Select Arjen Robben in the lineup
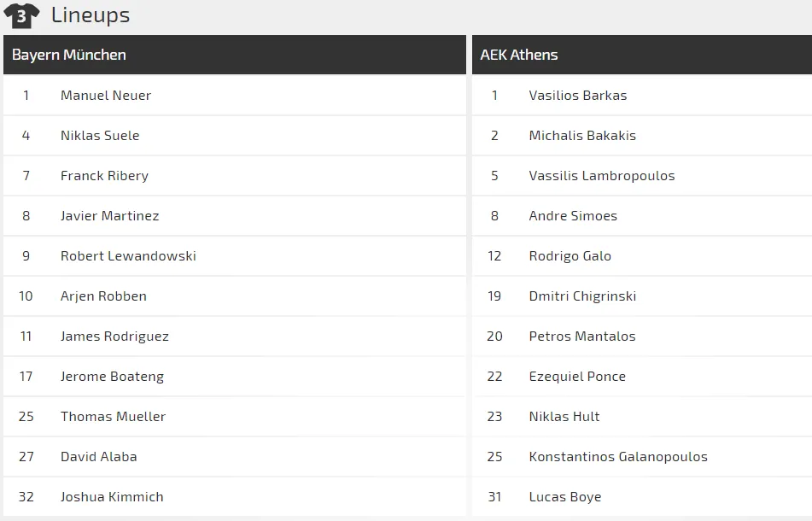Image resolution: width=812 pixels, height=521 pixels. pos(103,296)
